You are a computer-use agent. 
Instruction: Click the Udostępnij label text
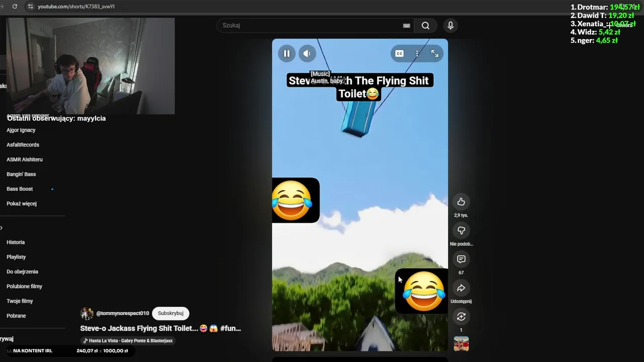(x=461, y=301)
